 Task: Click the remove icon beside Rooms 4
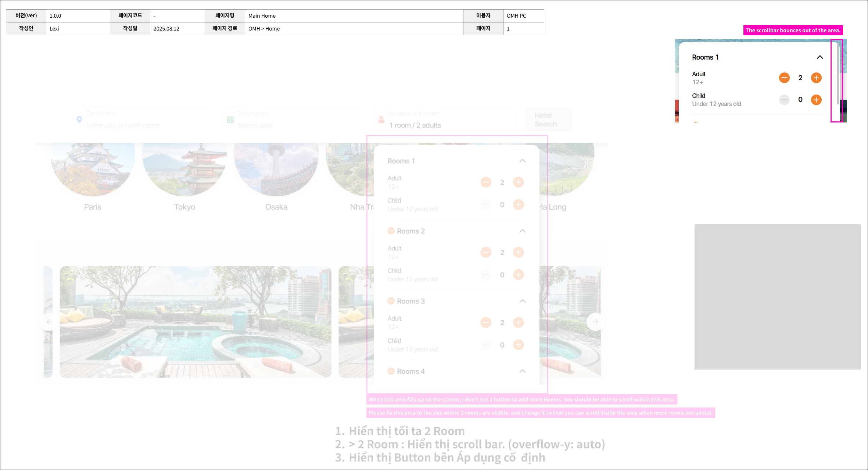pyautogui.click(x=391, y=371)
